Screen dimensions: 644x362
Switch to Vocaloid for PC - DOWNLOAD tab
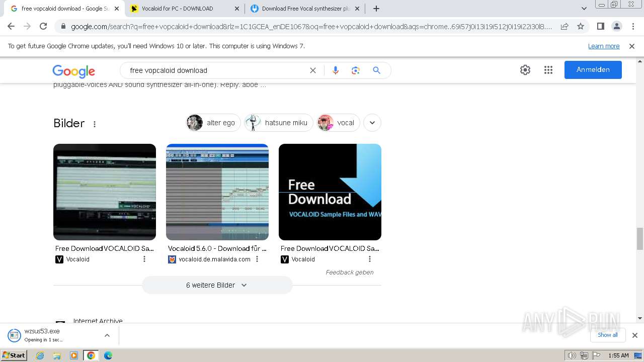[x=185, y=9]
